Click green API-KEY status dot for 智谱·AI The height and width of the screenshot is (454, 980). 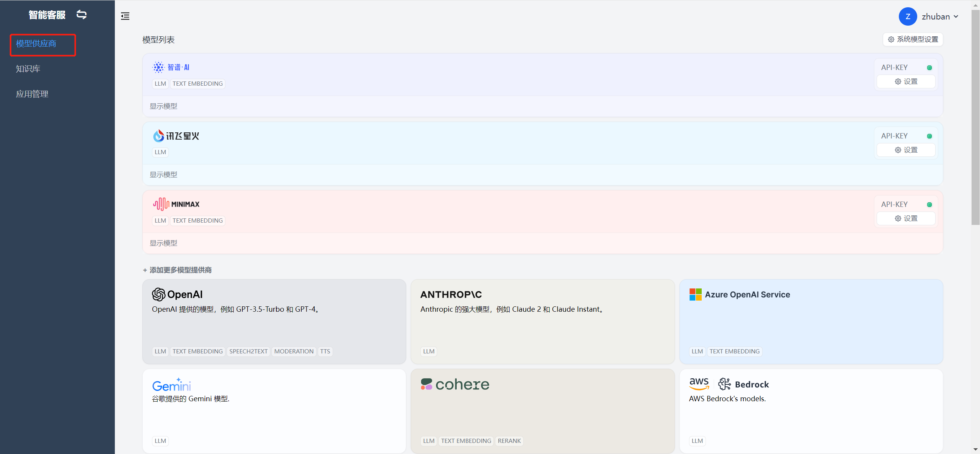(x=929, y=68)
